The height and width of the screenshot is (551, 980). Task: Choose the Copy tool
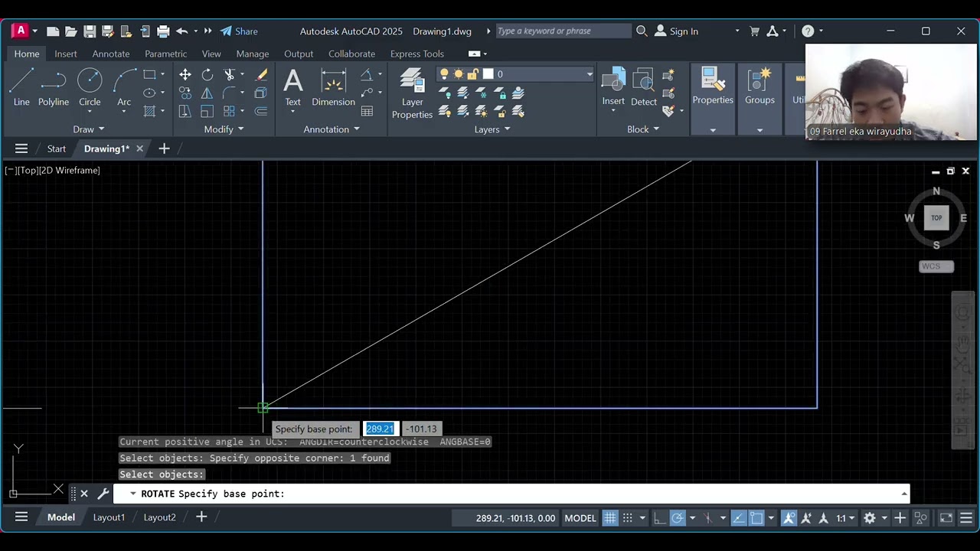185,93
